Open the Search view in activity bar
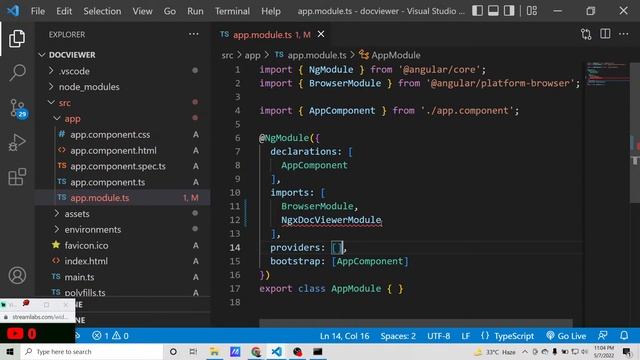Screen dimensions: 640x360 (x=17, y=73)
